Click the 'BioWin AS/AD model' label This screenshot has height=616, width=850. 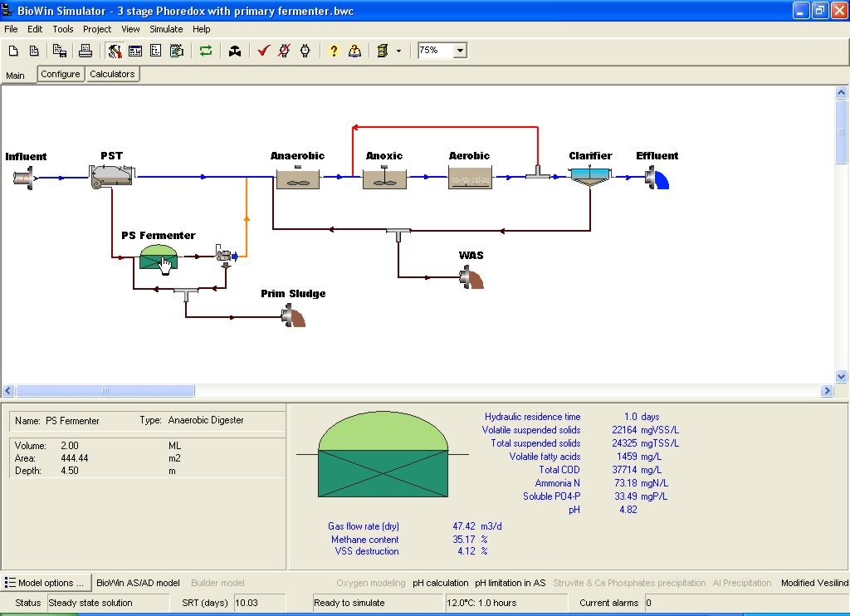(x=139, y=583)
